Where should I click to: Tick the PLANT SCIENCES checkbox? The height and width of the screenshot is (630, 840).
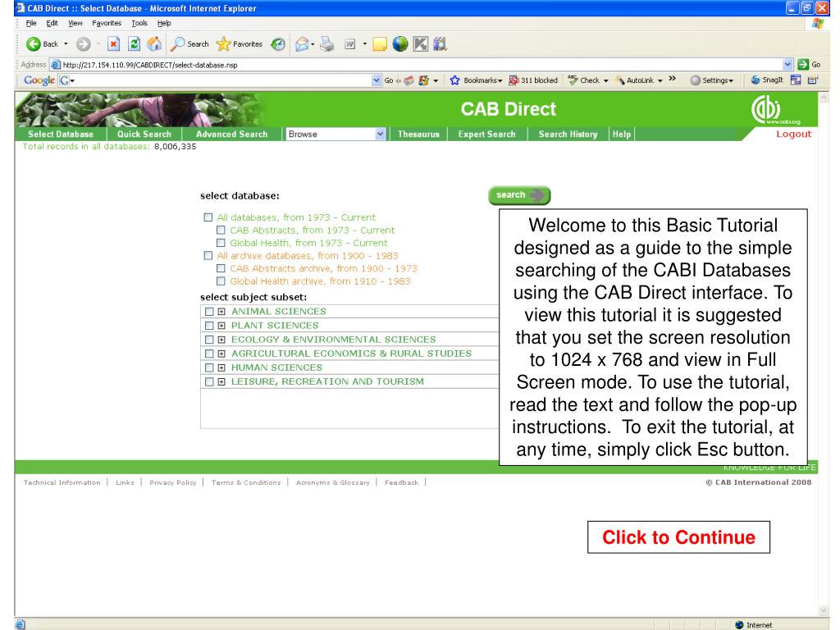pos(209,326)
